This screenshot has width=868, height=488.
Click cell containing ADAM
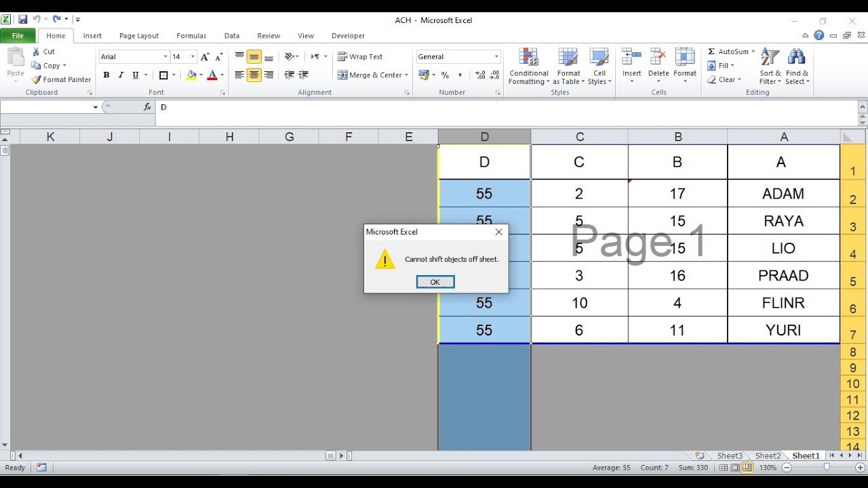coord(783,194)
